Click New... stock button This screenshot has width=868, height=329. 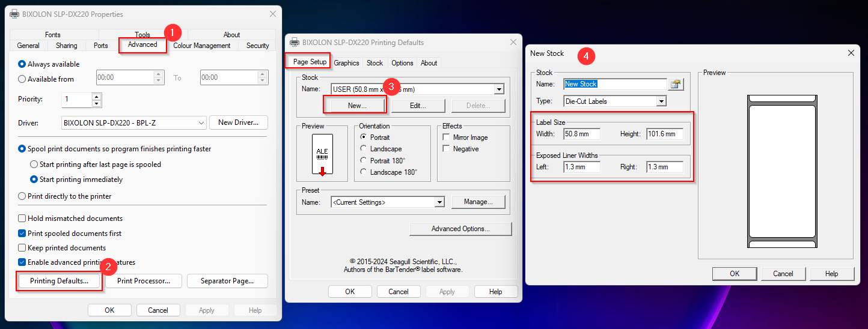pyautogui.click(x=357, y=106)
